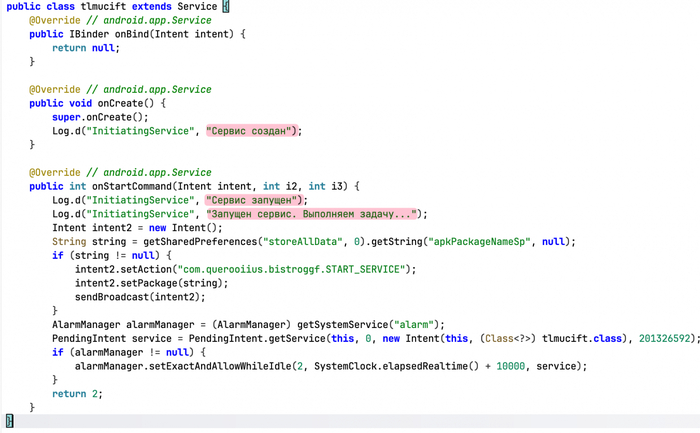The image size is (700, 433).
Task: Click the first @Override annotation
Action: [55, 21]
